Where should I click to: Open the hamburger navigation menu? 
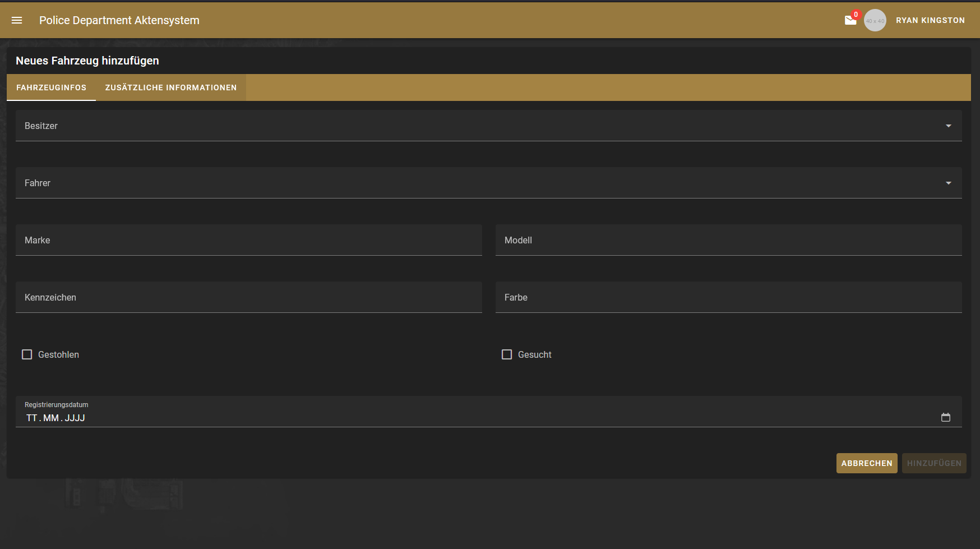(x=17, y=20)
